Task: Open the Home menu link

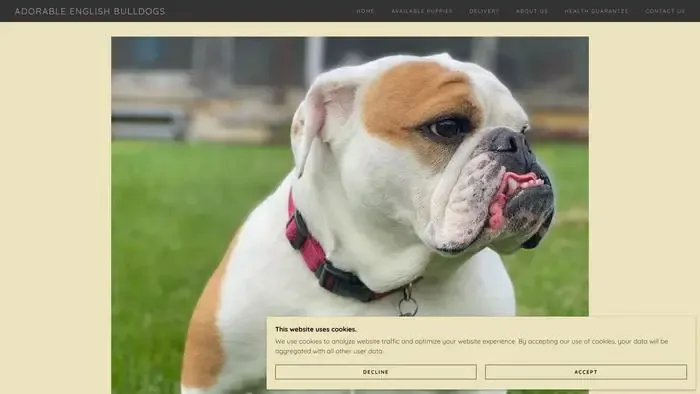Action: point(365,11)
